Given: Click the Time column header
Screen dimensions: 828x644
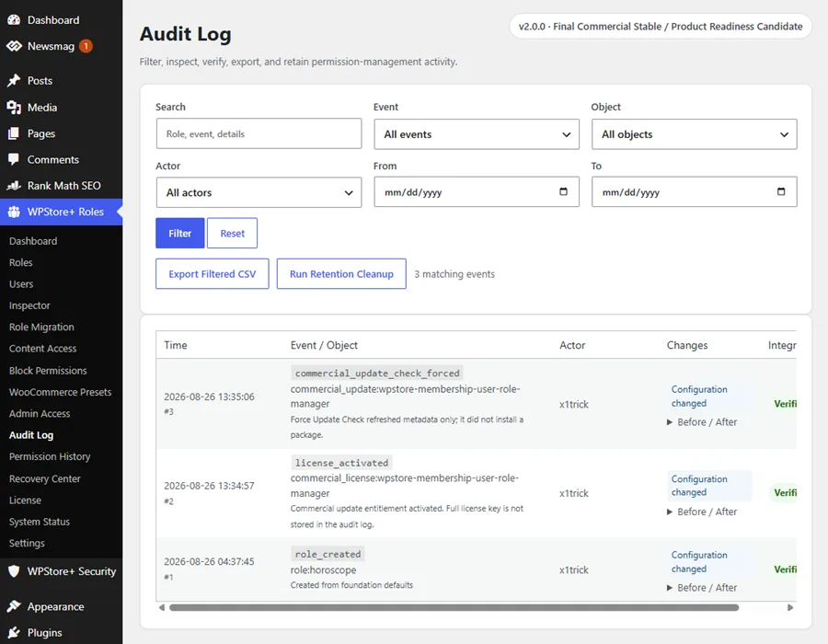Looking at the screenshot, I should tap(176, 345).
